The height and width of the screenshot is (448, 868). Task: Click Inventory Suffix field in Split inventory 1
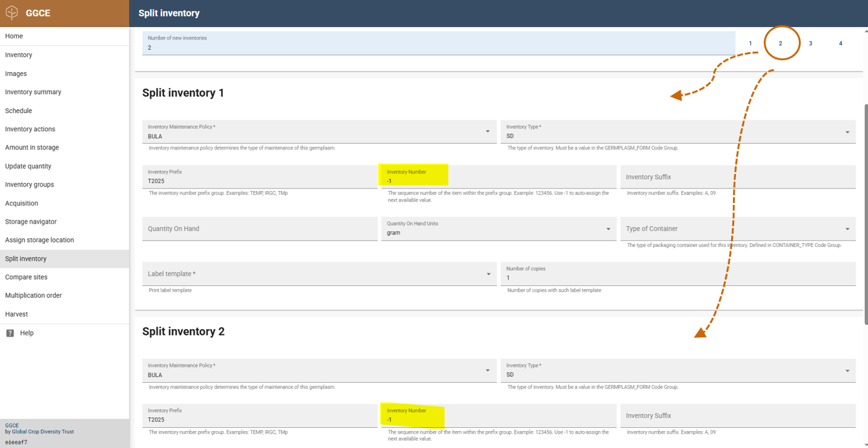click(737, 177)
